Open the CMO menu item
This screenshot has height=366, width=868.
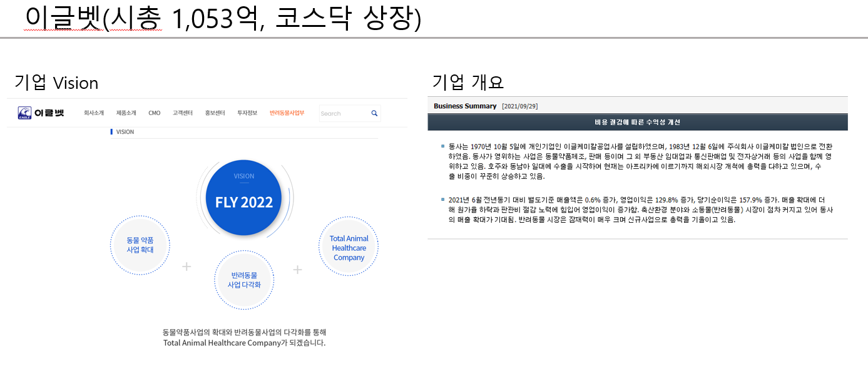154,113
